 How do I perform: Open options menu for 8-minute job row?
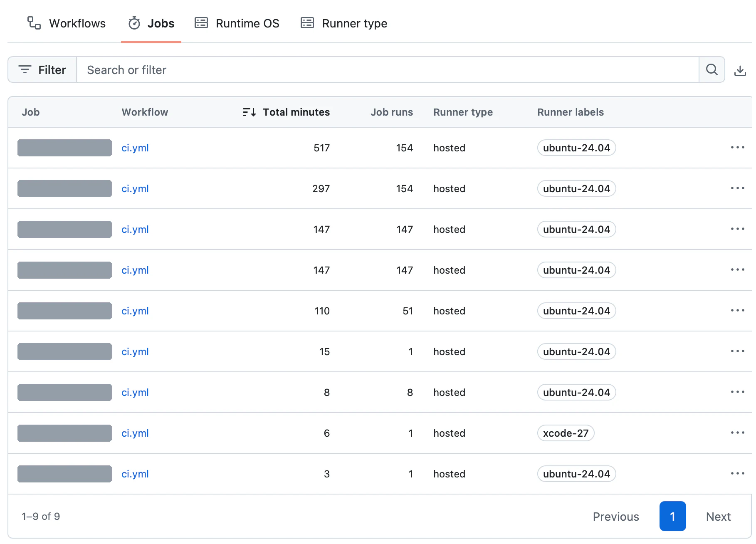point(737,392)
